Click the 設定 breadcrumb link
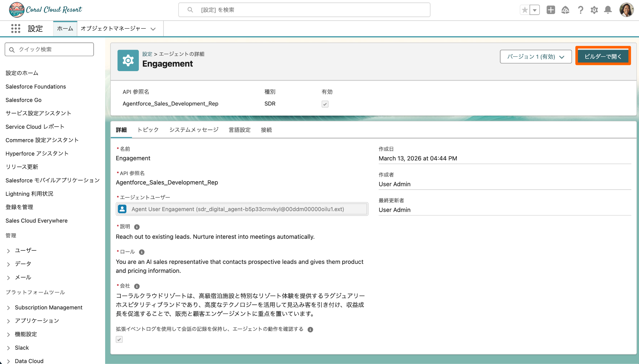 coord(147,54)
